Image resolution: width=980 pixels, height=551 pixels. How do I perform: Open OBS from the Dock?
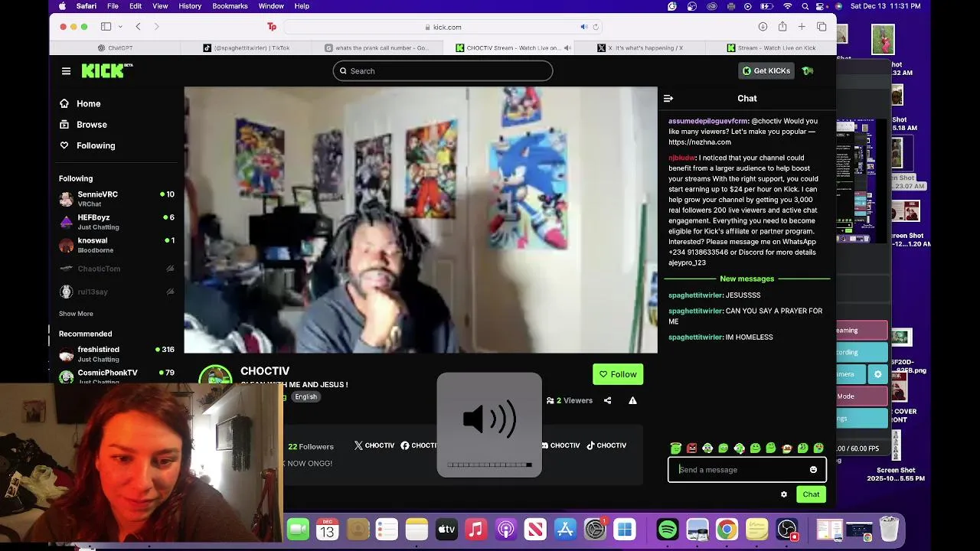pyautogui.click(x=786, y=529)
